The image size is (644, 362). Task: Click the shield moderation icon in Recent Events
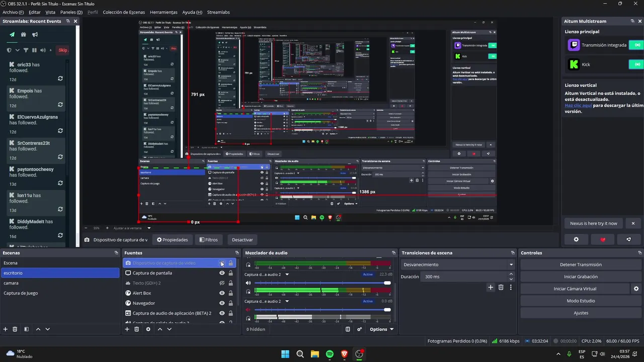pos(9,50)
